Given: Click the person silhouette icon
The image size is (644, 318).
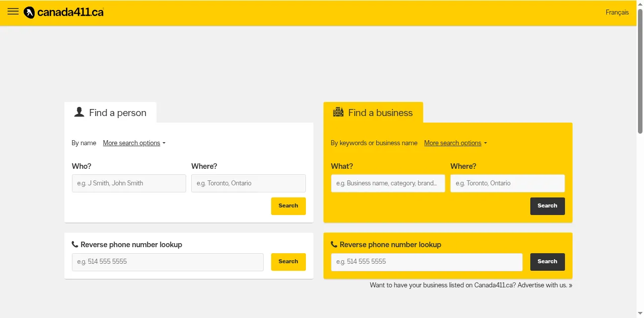Looking at the screenshot, I should [79, 112].
